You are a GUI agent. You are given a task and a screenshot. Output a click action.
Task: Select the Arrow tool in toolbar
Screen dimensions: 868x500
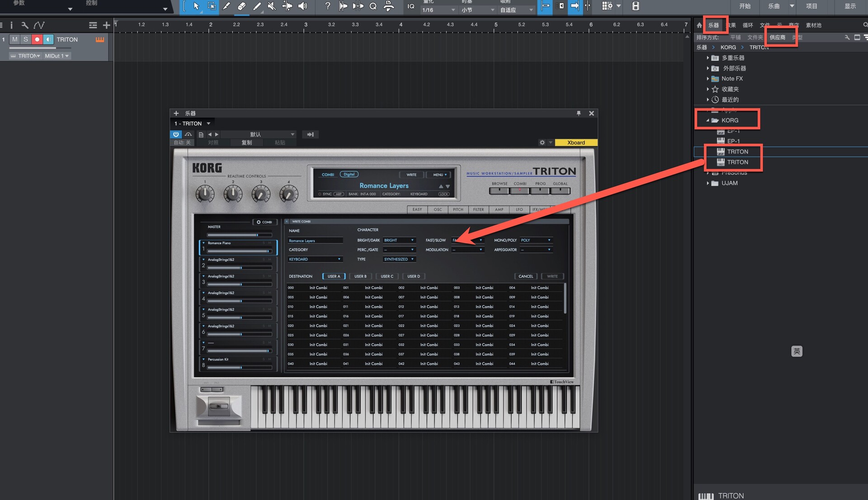(x=196, y=6)
